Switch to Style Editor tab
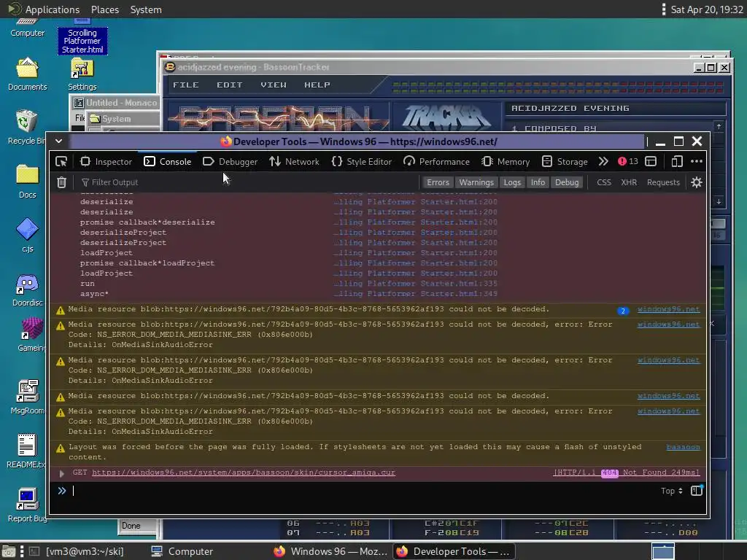The height and width of the screenshot is (560, 747). coord(362,161)
